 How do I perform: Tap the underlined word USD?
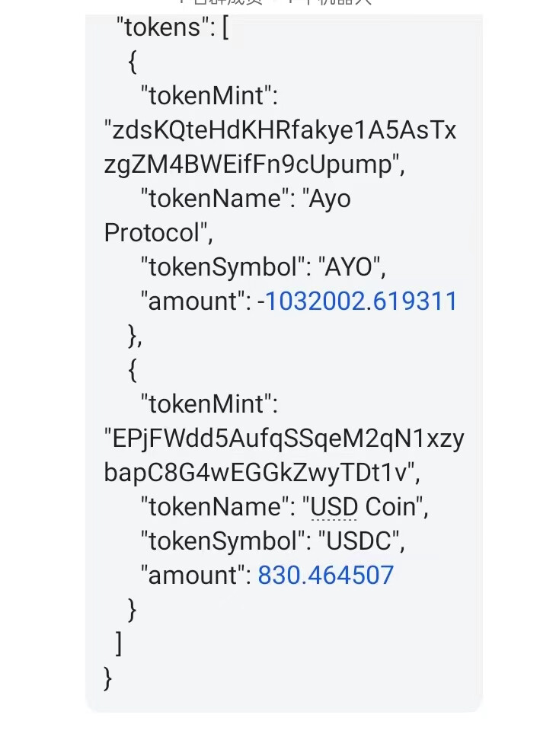click(334, 507)
